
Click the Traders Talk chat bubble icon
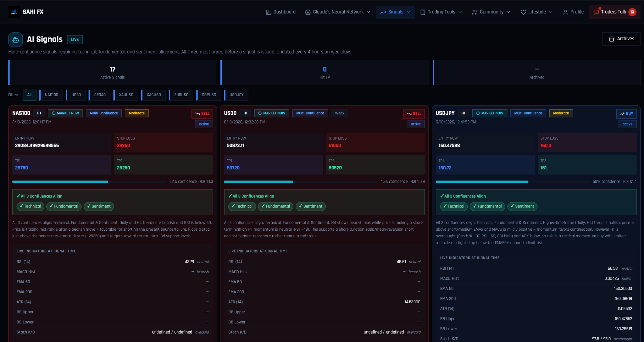pos(596,12)
